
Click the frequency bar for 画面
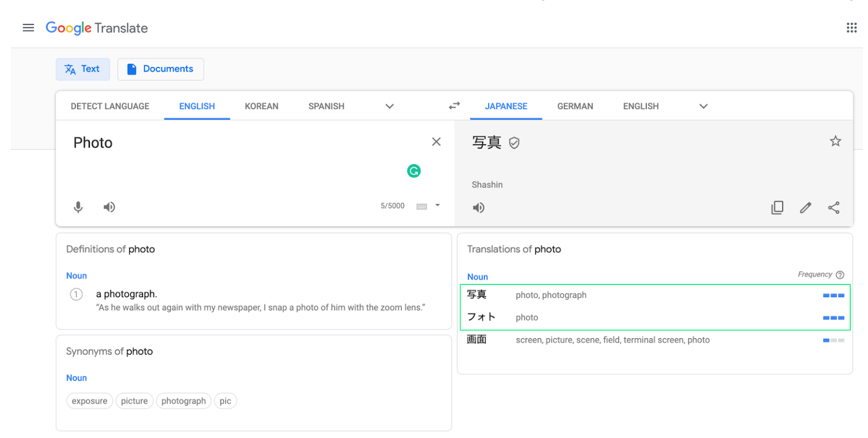(x=834, y=340)
